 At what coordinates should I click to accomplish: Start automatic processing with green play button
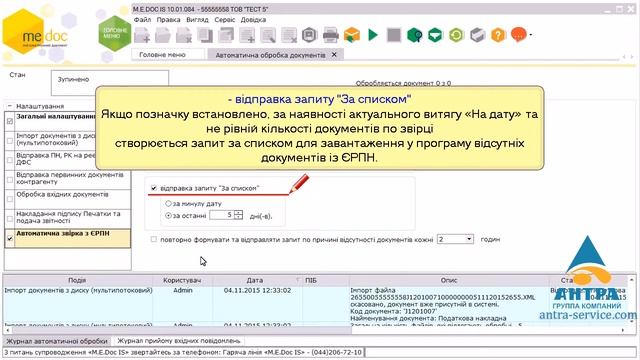coord(373,35)
